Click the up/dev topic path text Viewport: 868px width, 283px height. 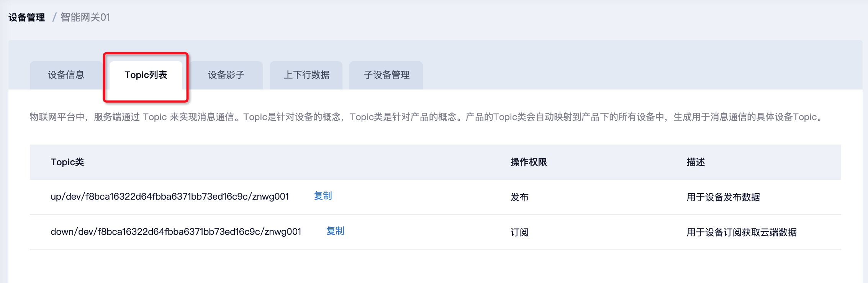[x=170, y=197]
